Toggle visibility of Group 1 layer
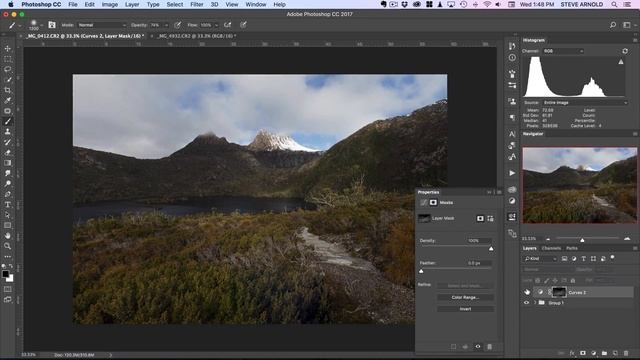This screenshot has height=360, width=640. click(x=527, y=303)
